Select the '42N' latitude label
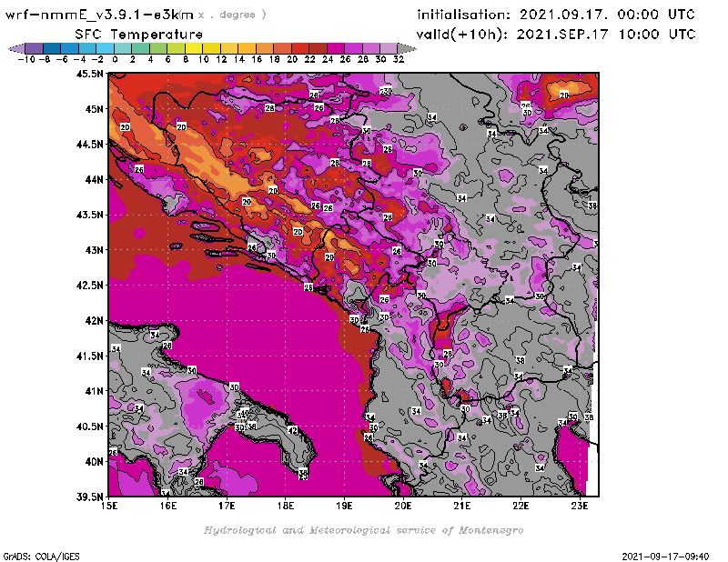This screenshot has width=728, height=562. pyautogui.click(x=94, y=321)
